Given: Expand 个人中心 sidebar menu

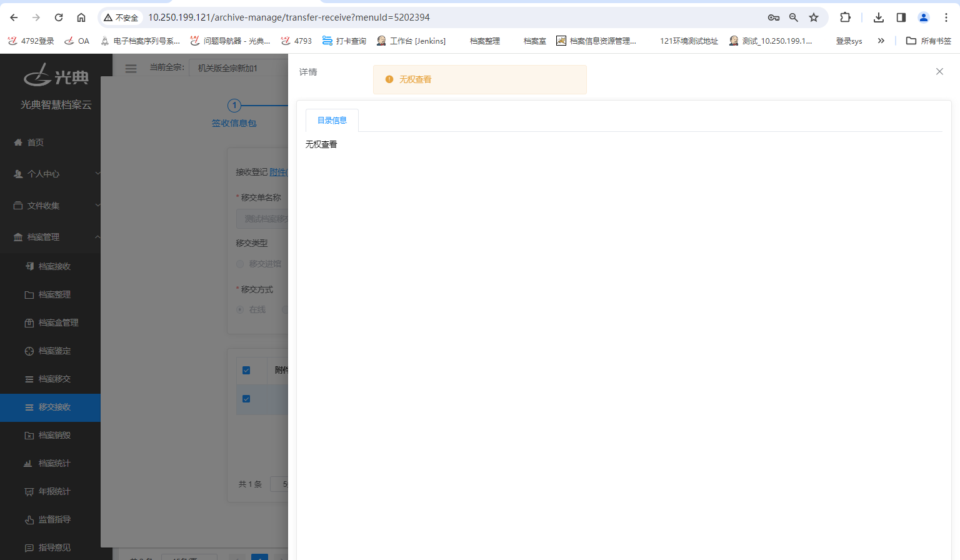Looking at the screenshot, I should [x=50, y=174].
